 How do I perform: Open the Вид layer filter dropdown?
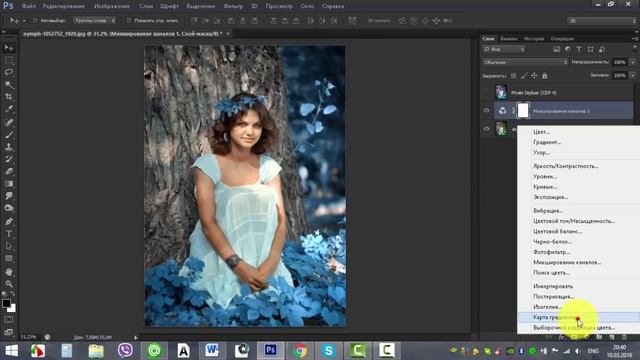(504, 49)
